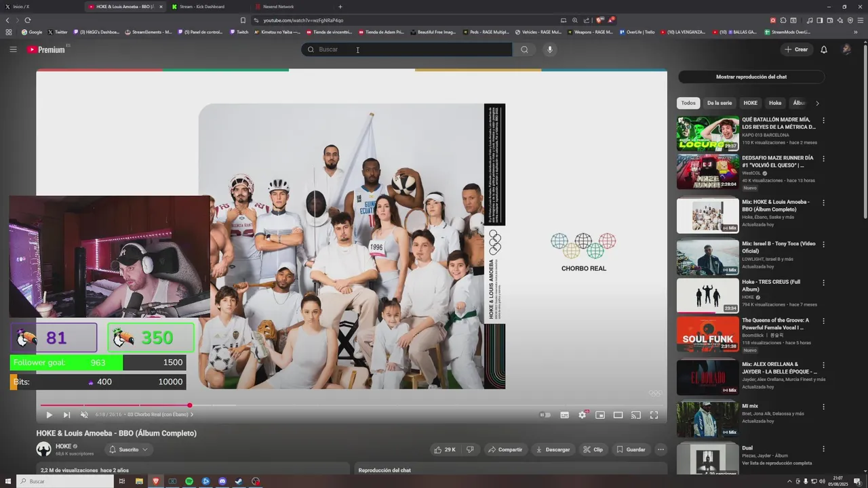The height and width of the screenshot is (488, 868).
Task: Open the HOKE channel avatar
Action: (x=43, y=449)
